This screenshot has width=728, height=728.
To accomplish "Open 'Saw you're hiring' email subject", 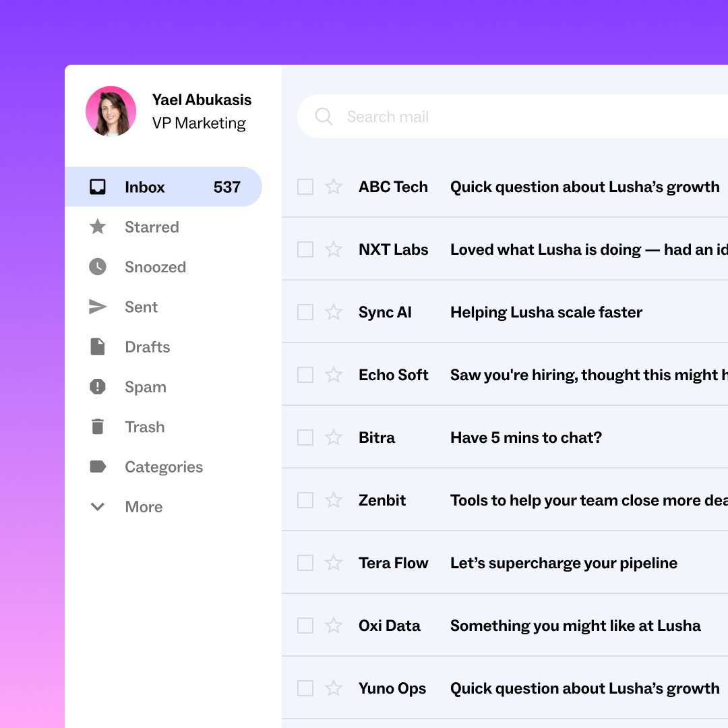I will [588, 375].
